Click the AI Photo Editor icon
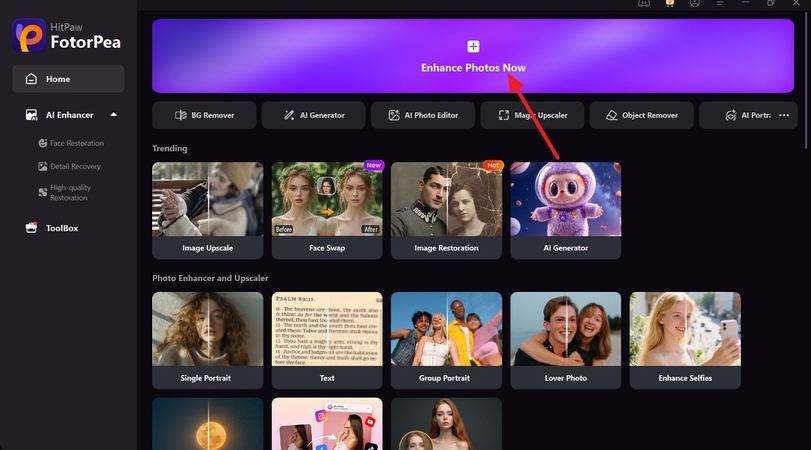 pyautogui.click(x=394, y=115)
